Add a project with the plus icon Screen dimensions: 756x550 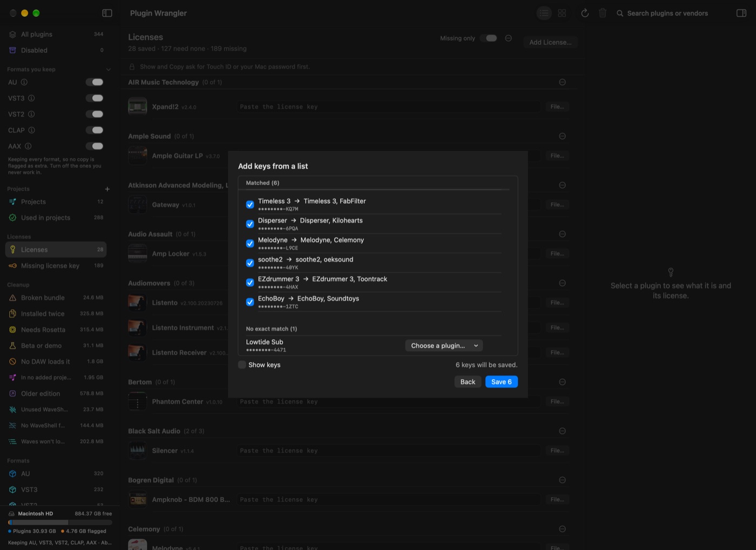(107, 189)
